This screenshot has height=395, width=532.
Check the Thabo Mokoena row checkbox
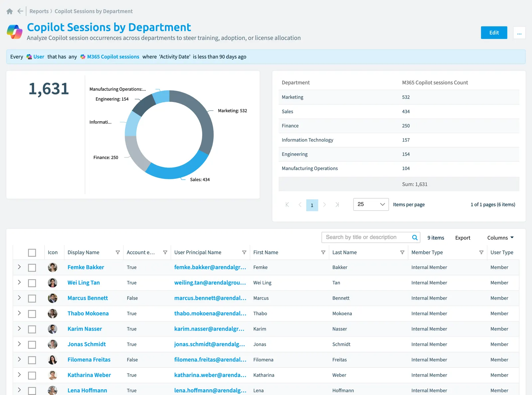click(32, 314)
